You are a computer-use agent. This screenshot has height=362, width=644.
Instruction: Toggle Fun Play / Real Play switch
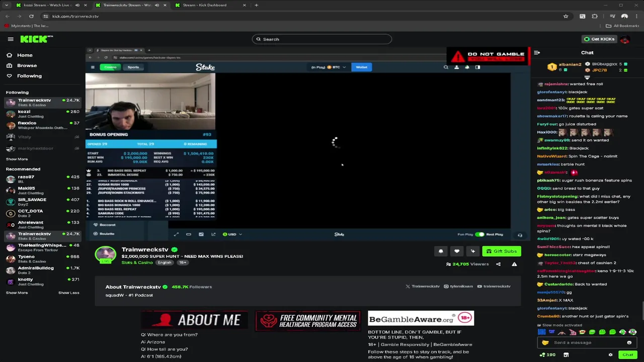(x=479, y=234)
